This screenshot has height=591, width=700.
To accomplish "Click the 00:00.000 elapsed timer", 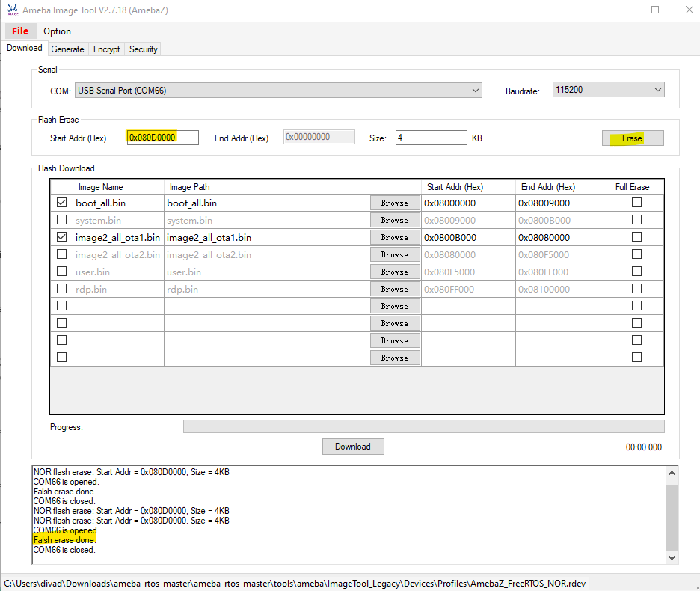I will point(643,447).
